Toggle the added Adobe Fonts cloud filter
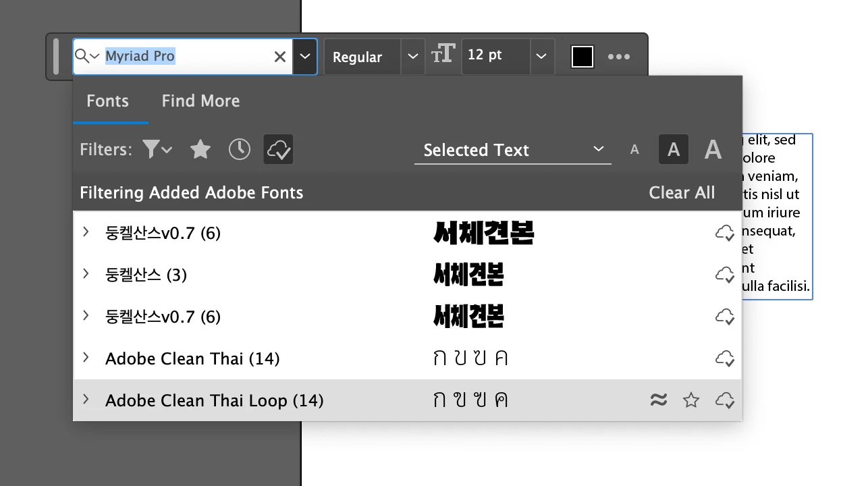 click(278, 149)
